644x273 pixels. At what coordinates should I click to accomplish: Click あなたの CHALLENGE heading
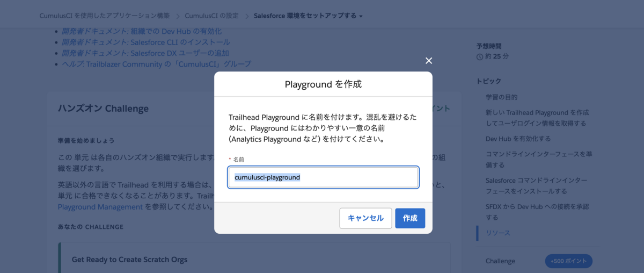coord(90,227)
